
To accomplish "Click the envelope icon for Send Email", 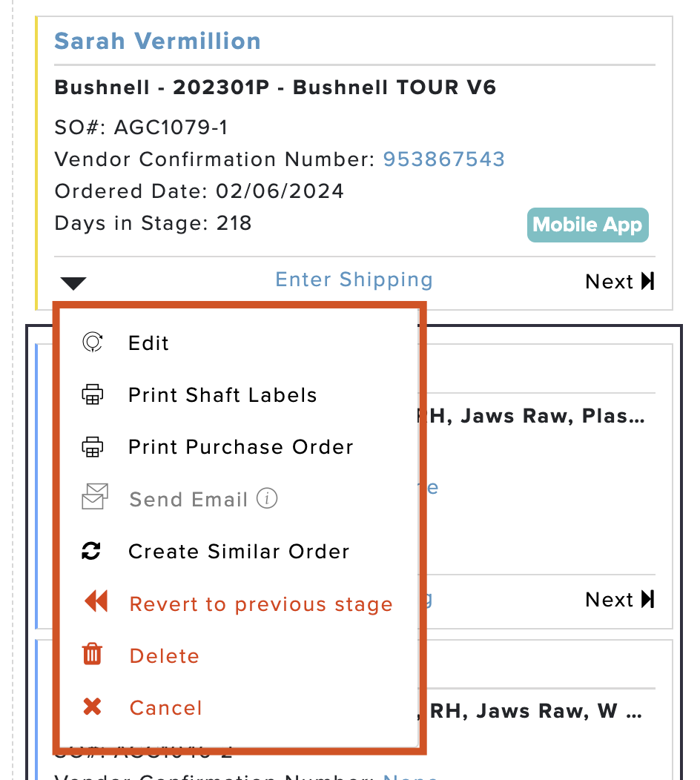I will click(94, 497).
